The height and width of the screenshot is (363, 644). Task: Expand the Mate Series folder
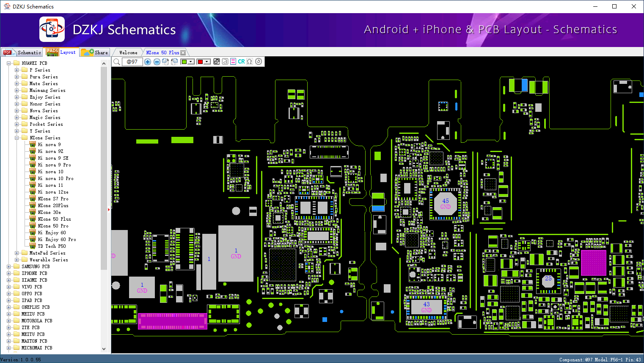(17, 83)
